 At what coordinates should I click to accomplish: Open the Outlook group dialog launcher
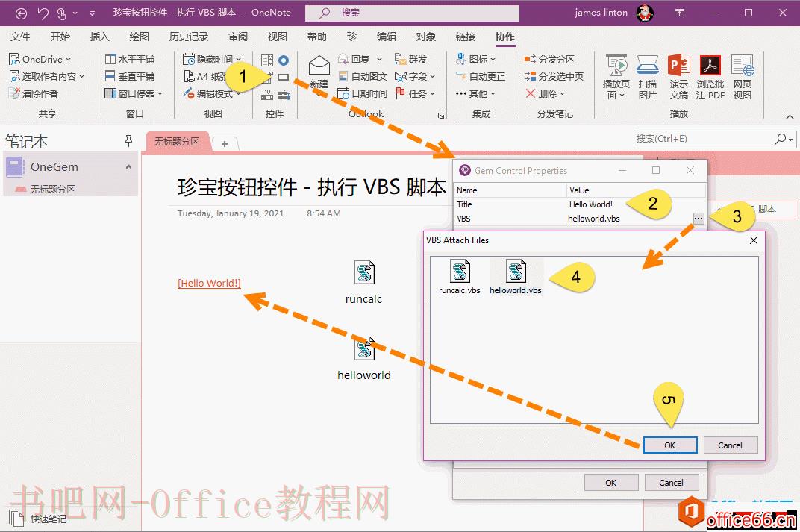441,116
